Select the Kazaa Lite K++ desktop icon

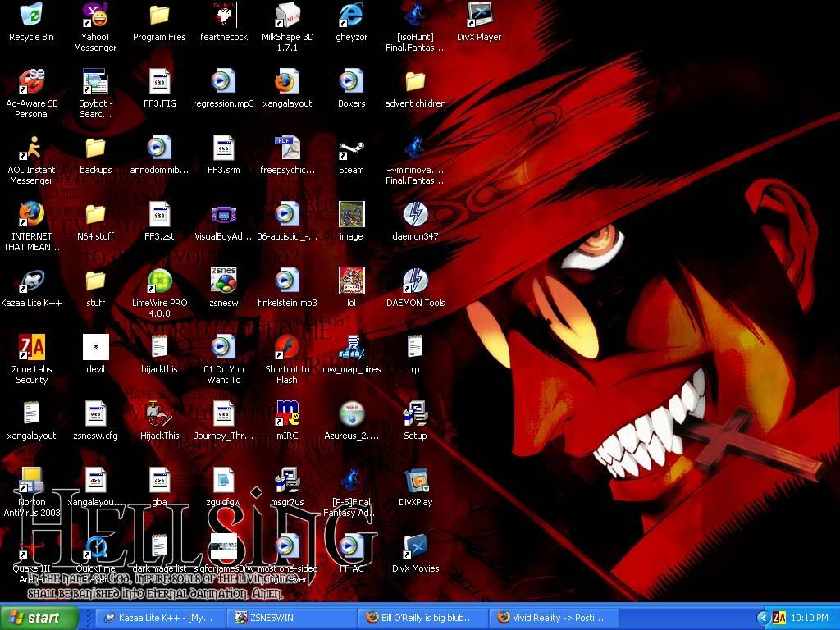click(x=31, y=281)
